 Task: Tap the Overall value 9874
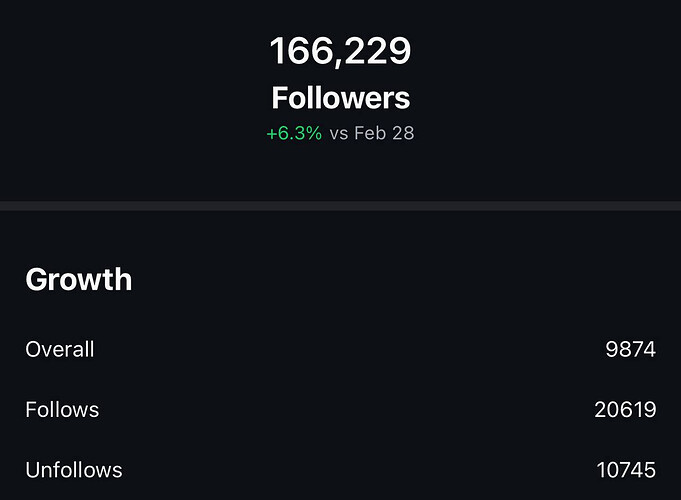[631, 349]
